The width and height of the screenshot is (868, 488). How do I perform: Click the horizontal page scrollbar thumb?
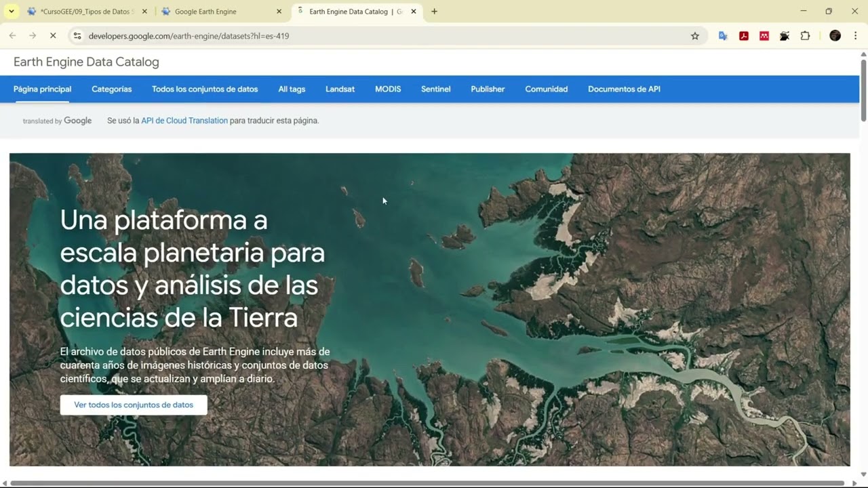point(427,483)
